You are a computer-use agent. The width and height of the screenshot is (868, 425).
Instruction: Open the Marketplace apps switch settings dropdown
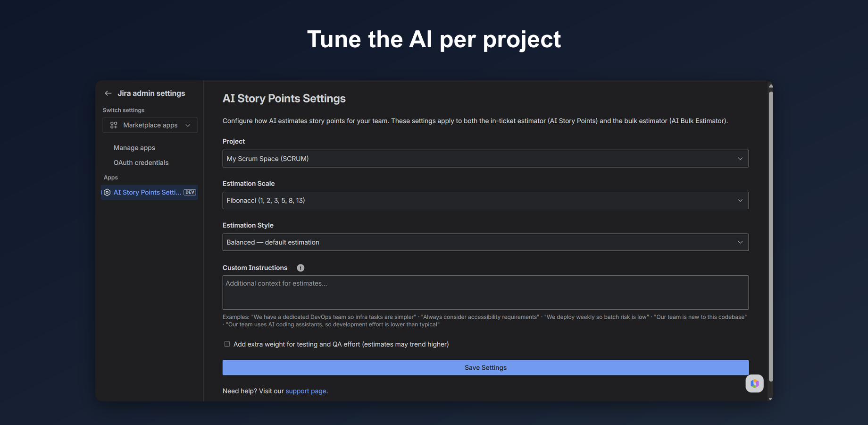tap(150, 125)
